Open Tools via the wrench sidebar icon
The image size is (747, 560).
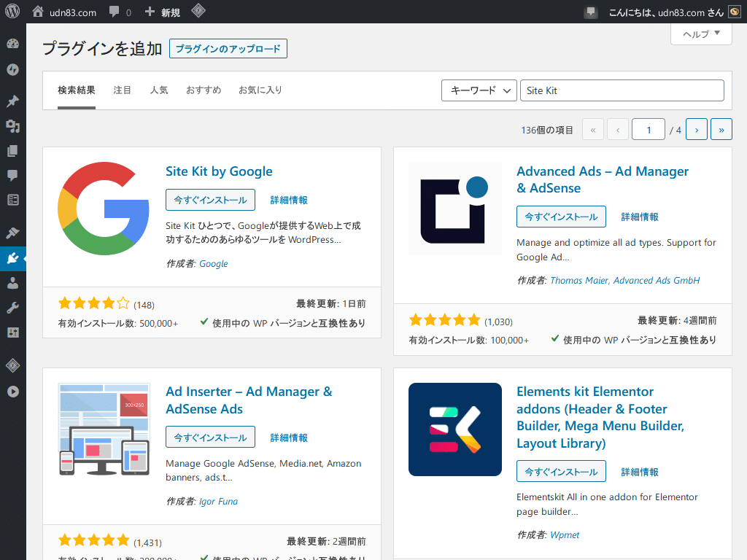point(13,308)
